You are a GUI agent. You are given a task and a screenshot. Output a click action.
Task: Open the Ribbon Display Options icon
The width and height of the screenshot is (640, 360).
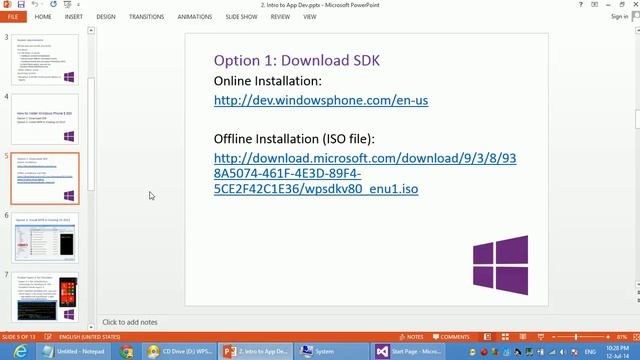594,4
